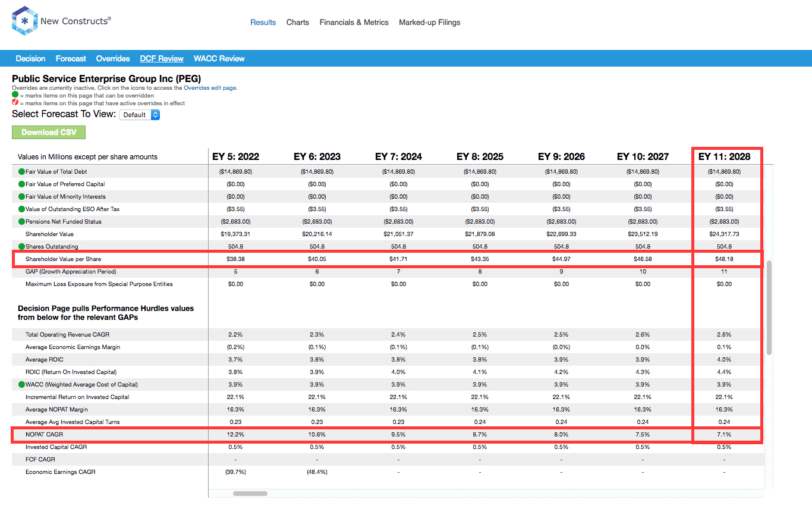This screenshot has width=812, height=512.
Task: Click the red checkmark legend icon for active overrides
Action: coord(15,102)
